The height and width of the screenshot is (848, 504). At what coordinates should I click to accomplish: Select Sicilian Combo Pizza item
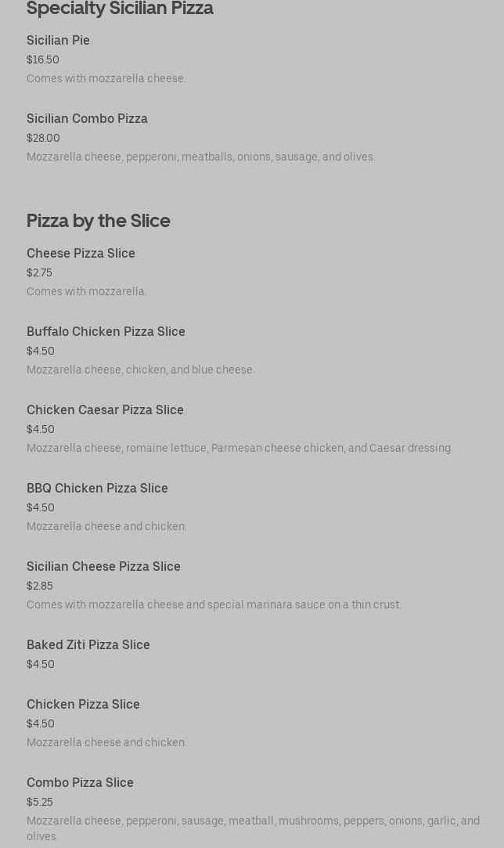pyautogui.click(x=87, y=119)
